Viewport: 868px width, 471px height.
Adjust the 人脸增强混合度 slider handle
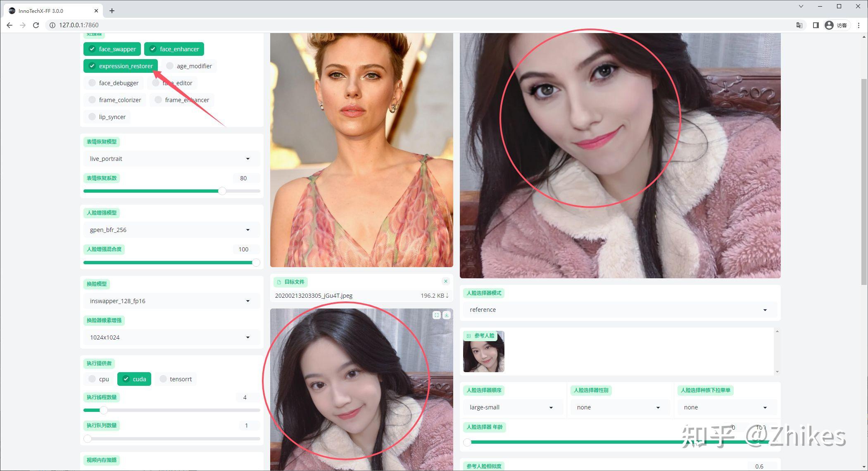click(x=256, y=263)
